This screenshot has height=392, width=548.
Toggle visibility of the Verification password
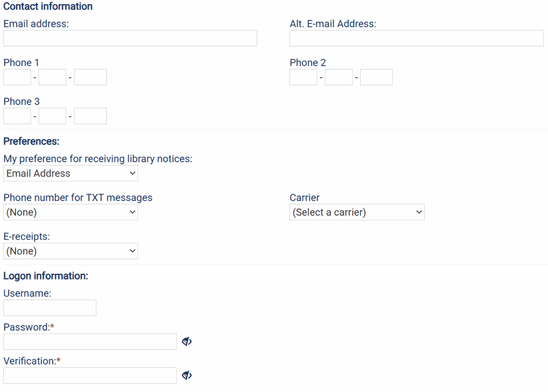(x=187, y=375)
